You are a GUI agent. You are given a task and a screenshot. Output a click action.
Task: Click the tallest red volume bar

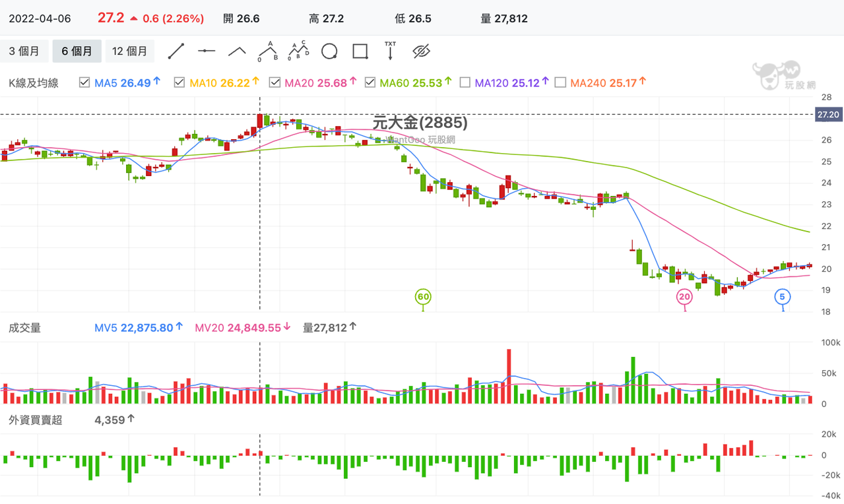tap(509, 377)
